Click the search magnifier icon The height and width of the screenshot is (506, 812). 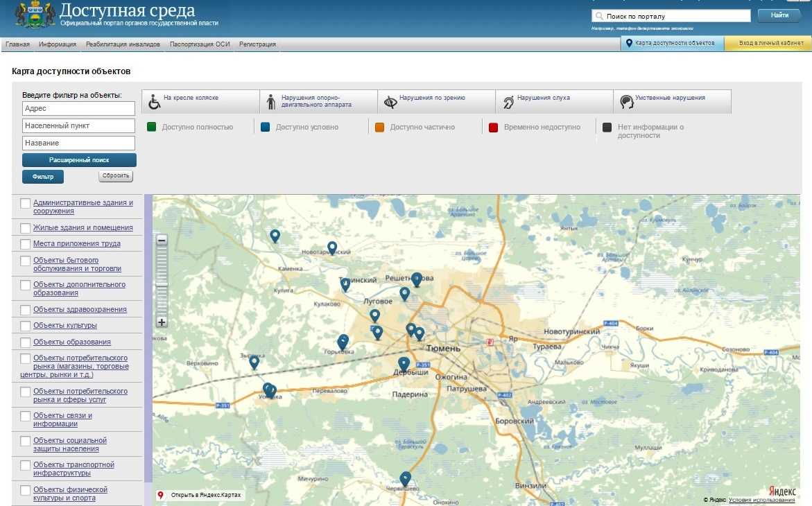pos(598,15)
